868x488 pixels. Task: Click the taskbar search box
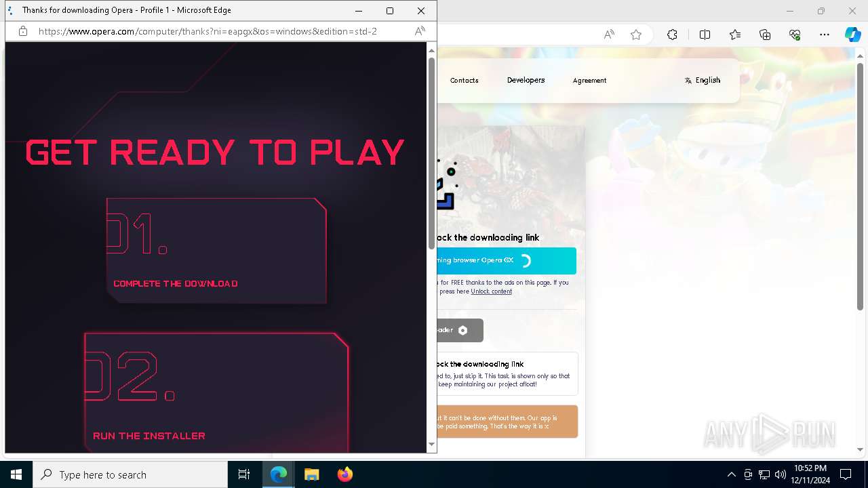(x=130, y=474)
